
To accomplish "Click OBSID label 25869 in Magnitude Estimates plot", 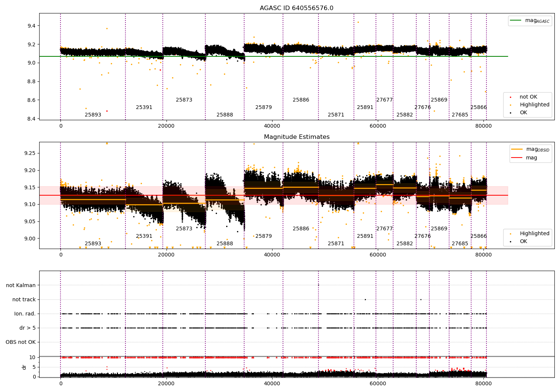I will click(x=439, y=229).
